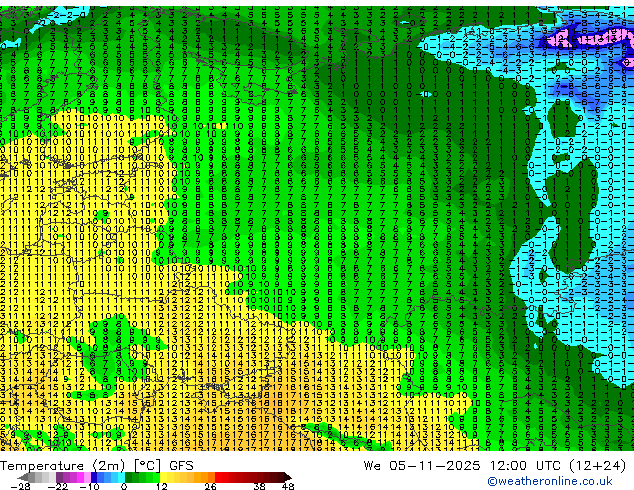Image resolution: width=634 pixels, height=490 pixels.
Task: Click the '48' legend label
Action: coord(288,486)
